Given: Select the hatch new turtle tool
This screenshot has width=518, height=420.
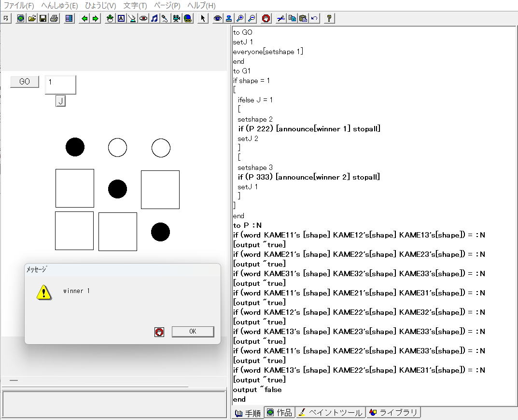Looking at the screenshot, I should [x=110, y=18].
